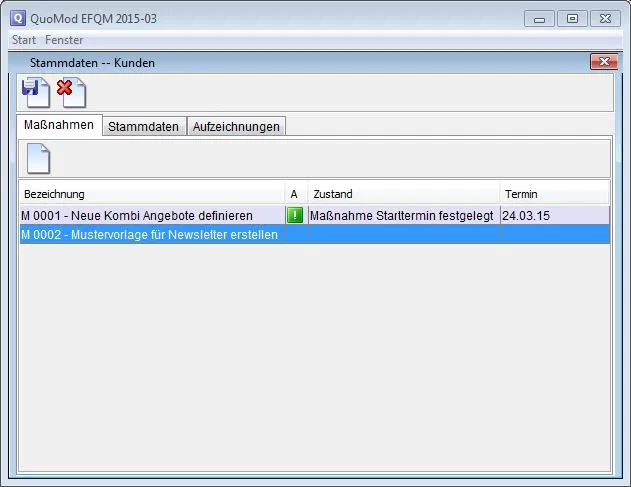Switch to the Aufzeichnungen tab
The height and width of the screenshot is (487, 631).
pyautogui.click(x=236, y=126)
